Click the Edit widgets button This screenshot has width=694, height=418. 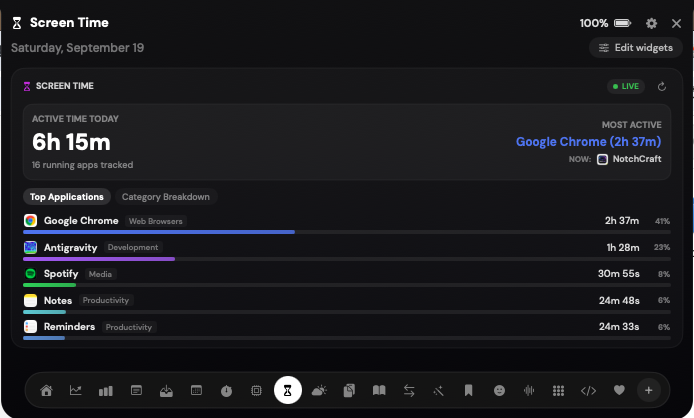click(x=636, y=48)
